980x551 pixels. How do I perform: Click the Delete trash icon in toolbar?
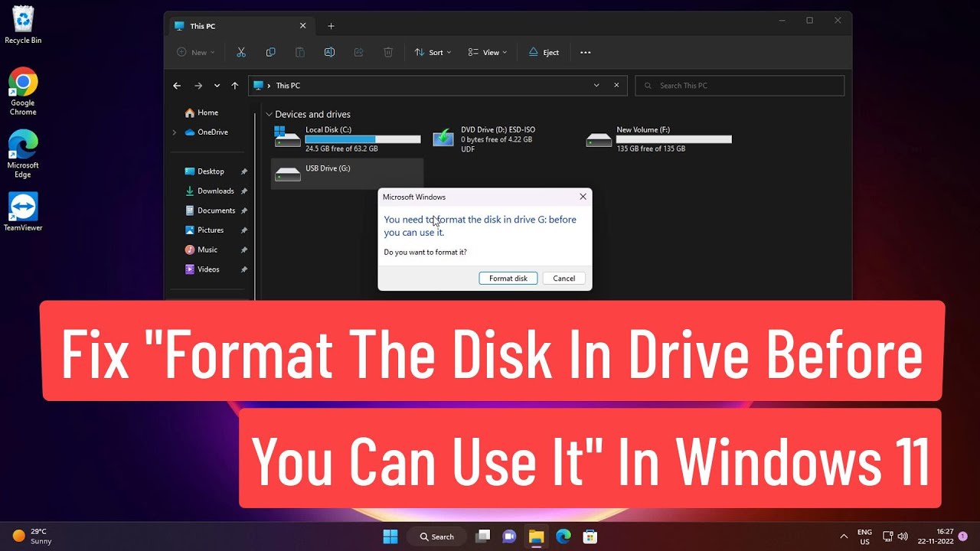[388, 52]
